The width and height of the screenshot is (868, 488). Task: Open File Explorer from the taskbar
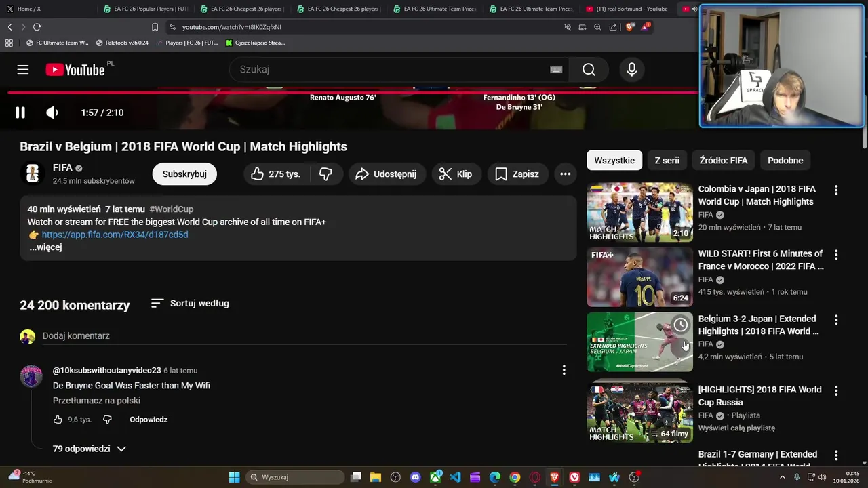pos(376,477)
